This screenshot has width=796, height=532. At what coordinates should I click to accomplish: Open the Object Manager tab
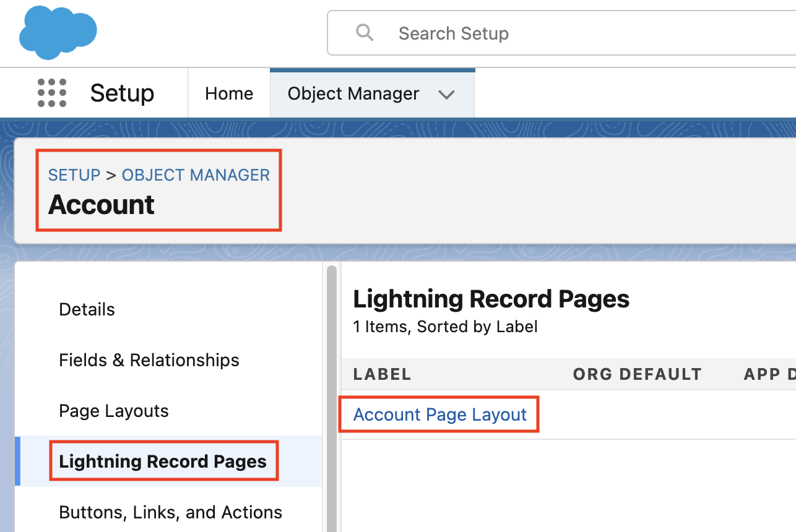(353, 93)
